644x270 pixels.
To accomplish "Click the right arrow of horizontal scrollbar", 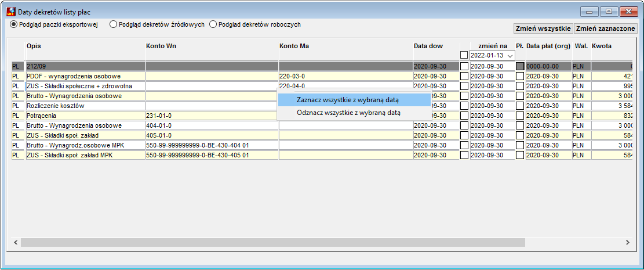I will click(628, 243).
